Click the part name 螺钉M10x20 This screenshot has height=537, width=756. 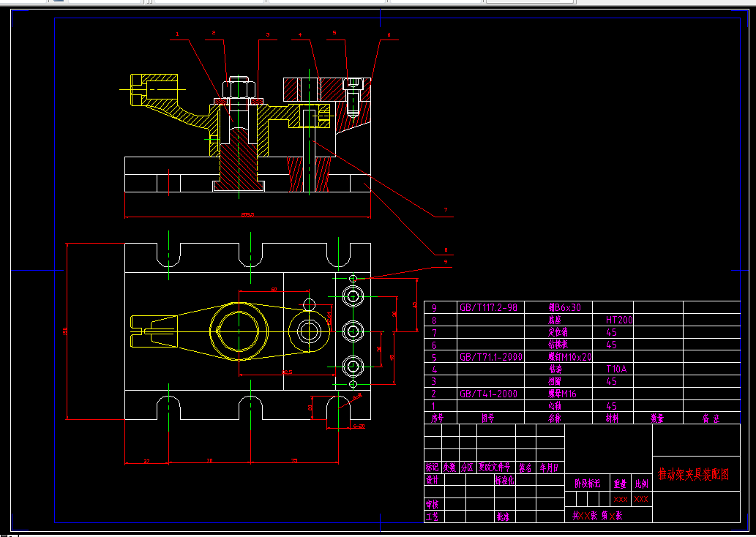point(570,357)
